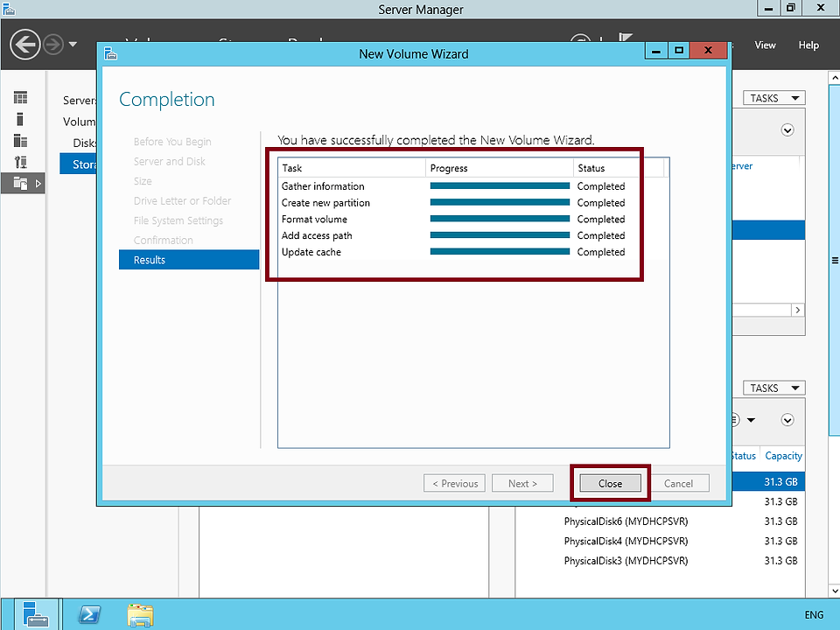Open the lower TASKS dropdown
The width and height of the screenshot is (840, 630).
(x=774, y=388)
